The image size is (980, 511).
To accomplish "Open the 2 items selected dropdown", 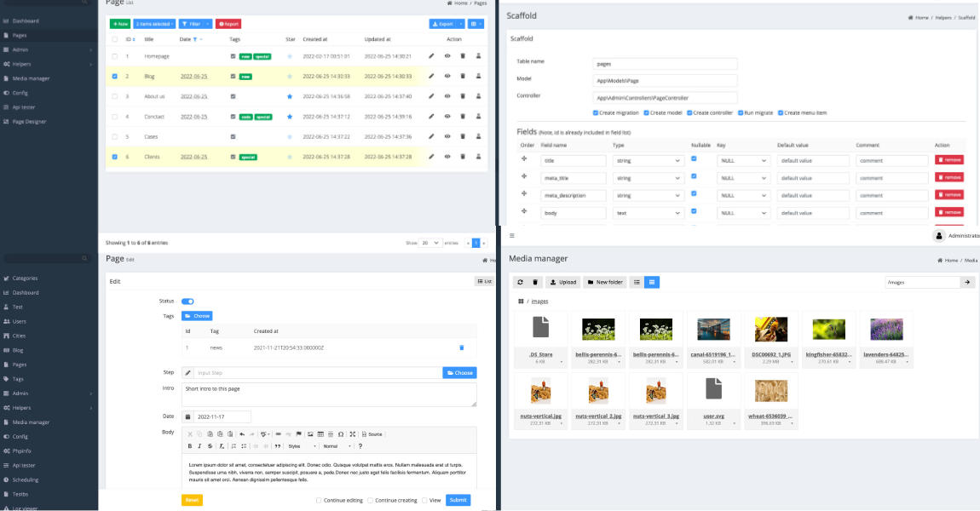I will [x=154, y=24].
